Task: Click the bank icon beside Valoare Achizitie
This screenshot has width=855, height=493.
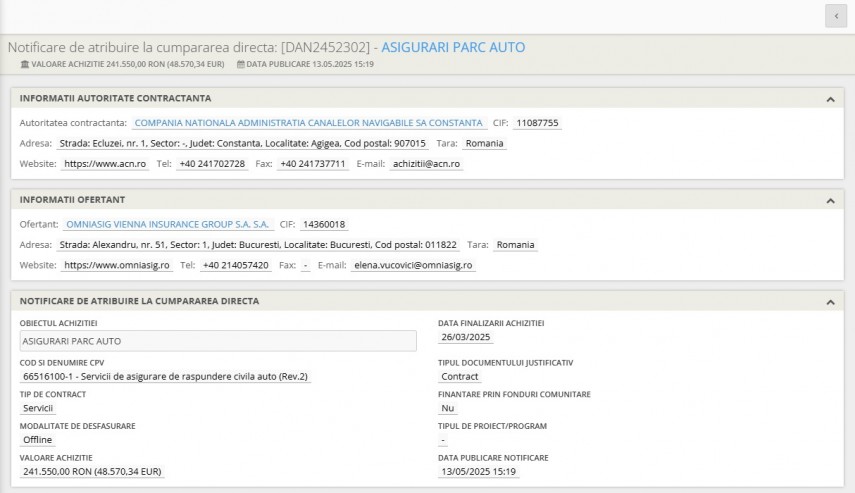Action: tap(25, 64)
